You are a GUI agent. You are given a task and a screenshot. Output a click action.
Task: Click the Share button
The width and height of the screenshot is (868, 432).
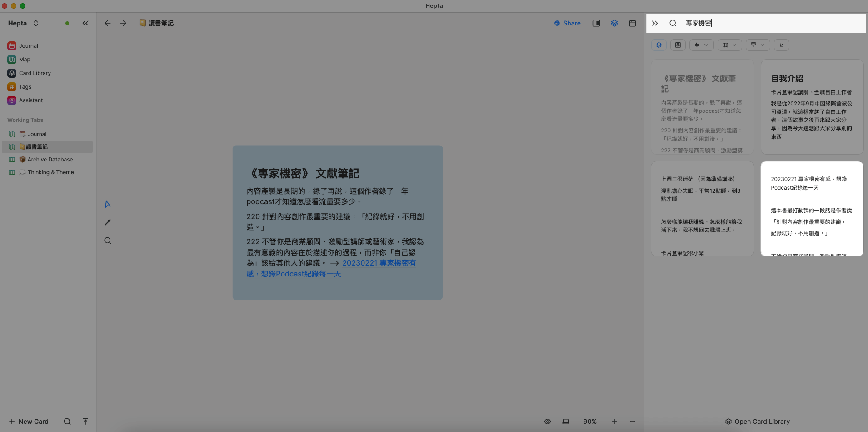coord(568,23)
